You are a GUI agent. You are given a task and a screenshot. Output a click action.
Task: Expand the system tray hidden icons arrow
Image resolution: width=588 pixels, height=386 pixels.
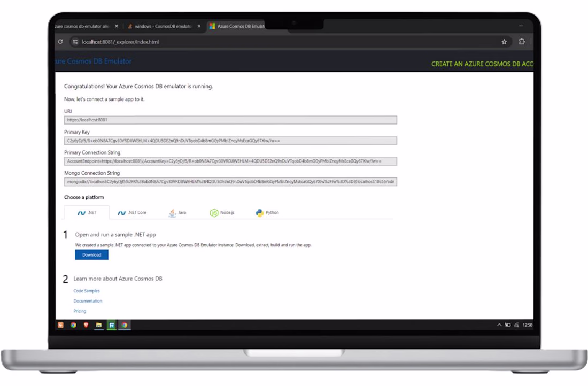(x=499, y=325)
